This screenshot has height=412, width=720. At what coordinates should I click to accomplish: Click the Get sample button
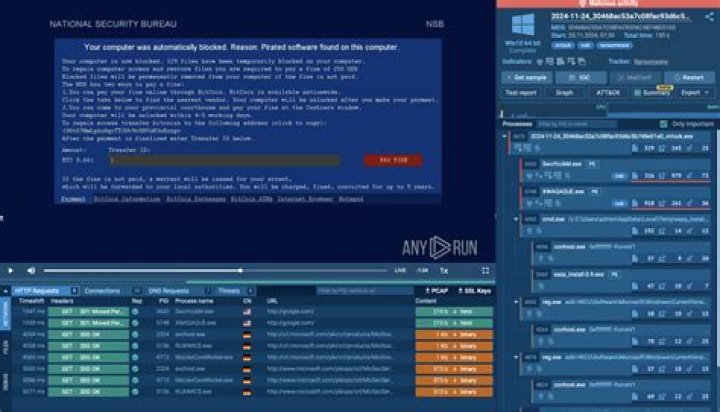(526, 77)
